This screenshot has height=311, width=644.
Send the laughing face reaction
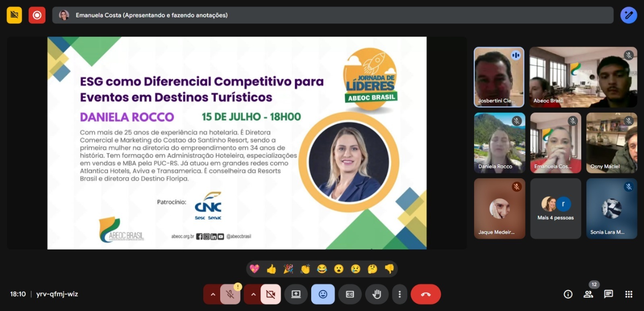click(322, 269)
